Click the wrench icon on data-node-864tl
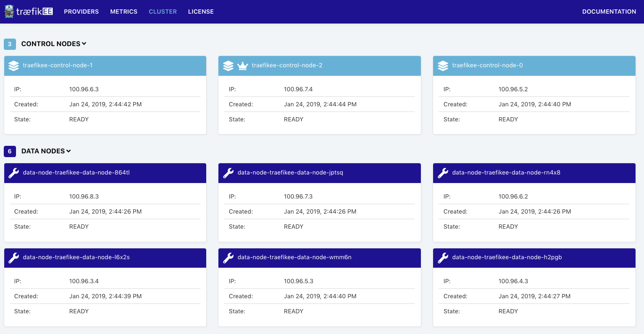644x334 pixels. [x=14, y=173]
